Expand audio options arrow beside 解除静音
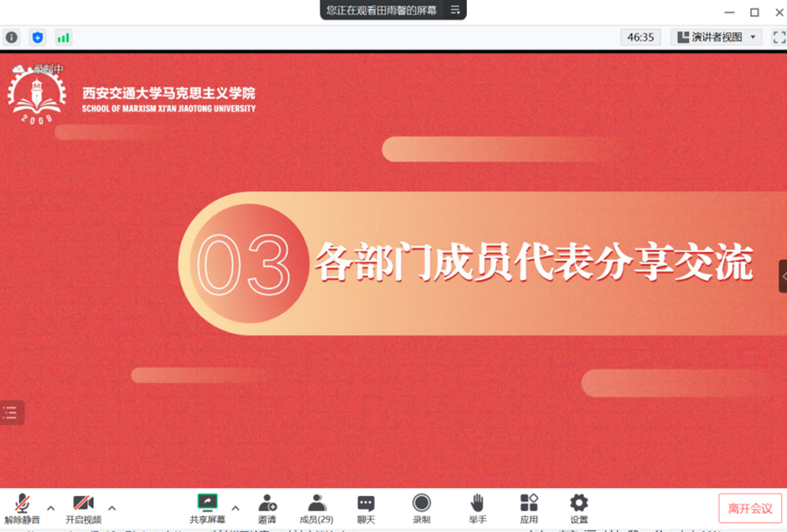Viewport: 787px width, 532px height. (x=51, y=508)
